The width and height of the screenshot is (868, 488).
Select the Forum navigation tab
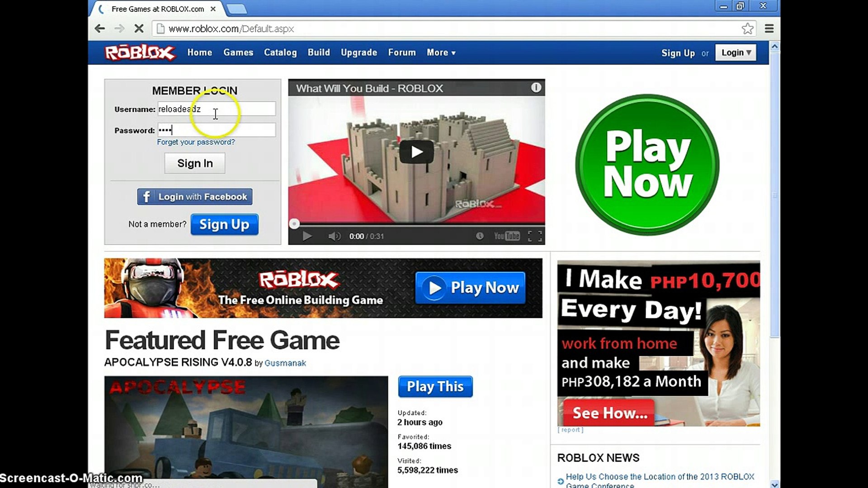[401, 52]
